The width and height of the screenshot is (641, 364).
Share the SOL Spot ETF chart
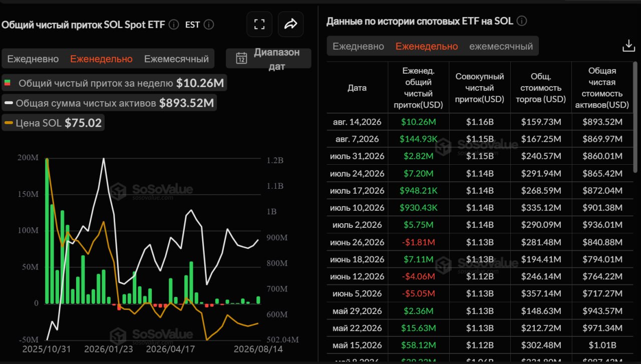tap(291, 24)
